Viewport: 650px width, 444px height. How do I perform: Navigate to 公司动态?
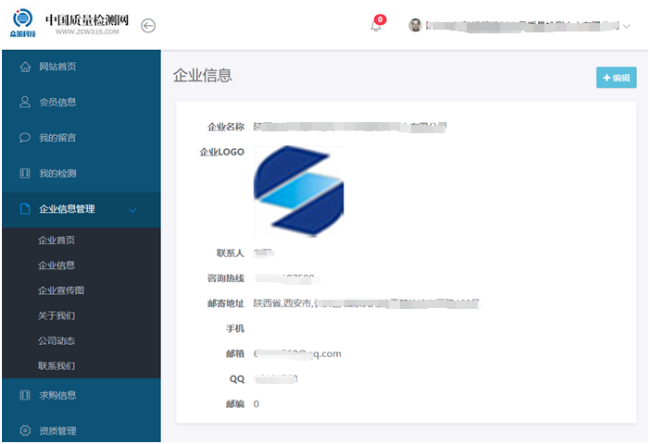click(56, 341)
